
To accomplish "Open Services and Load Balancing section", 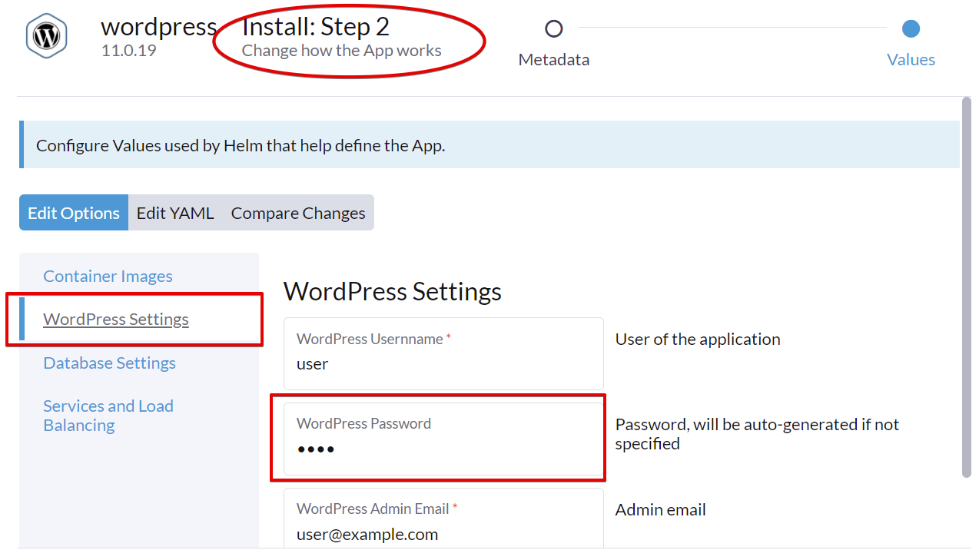I will click(108, 416).
